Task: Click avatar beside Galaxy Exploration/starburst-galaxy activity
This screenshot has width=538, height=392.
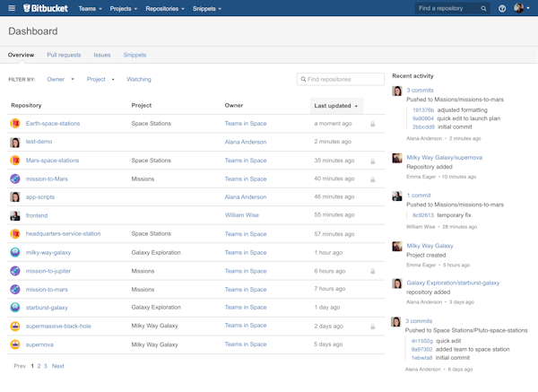Action: 397,283
